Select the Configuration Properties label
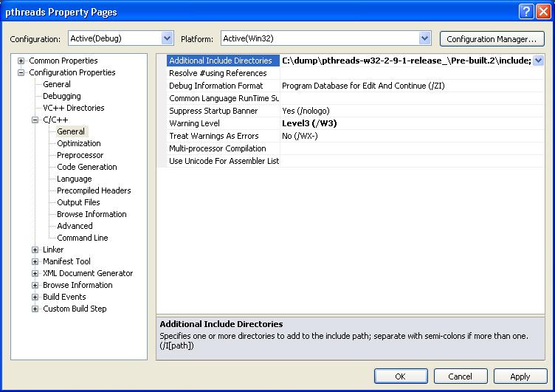Viewport: 555px width, 392px height. coord(72,72)
